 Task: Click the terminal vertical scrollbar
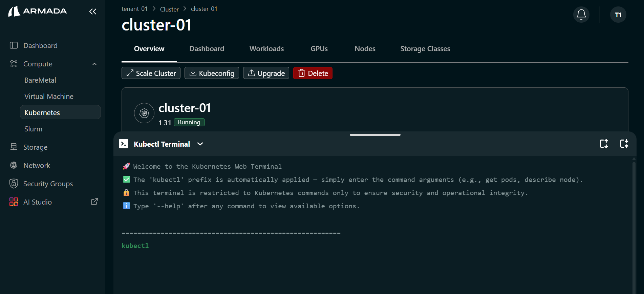click(x=634, y=227)
